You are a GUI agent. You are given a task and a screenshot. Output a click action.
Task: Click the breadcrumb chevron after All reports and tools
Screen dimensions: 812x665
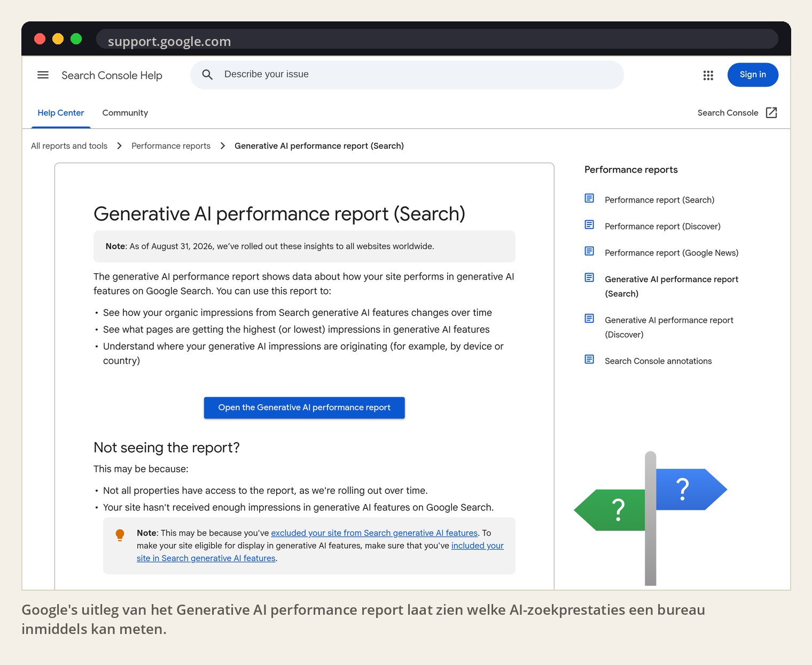click(x=119, y=146)
